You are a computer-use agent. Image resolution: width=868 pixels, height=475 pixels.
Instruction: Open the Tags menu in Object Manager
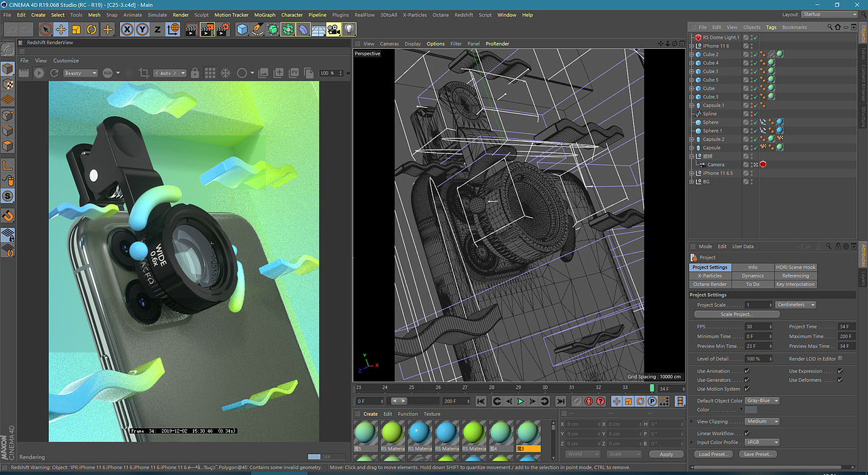tap(771, 27)
